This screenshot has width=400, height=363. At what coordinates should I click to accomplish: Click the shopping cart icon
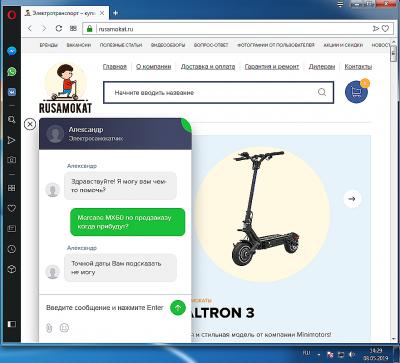[x=356, y=92]
